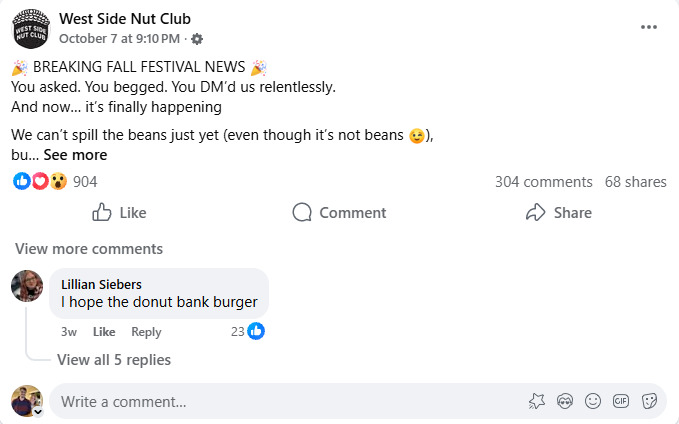Expand View all 5 replies

tap(114, 360)
